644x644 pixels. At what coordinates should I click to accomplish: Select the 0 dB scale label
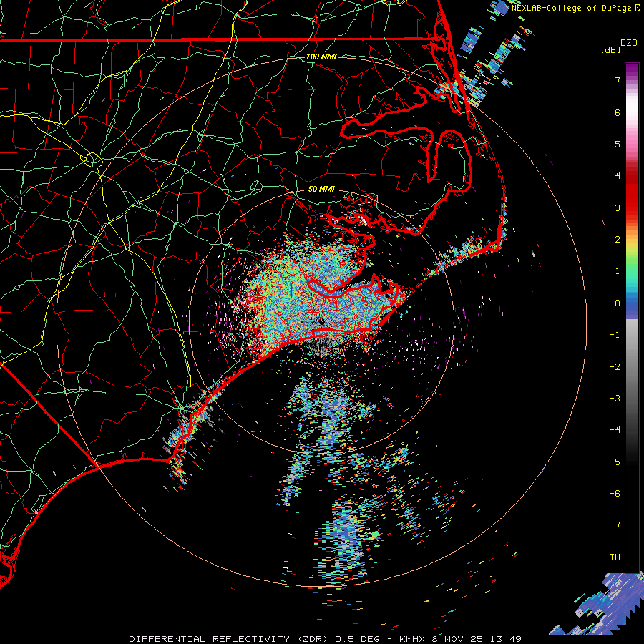618,303
